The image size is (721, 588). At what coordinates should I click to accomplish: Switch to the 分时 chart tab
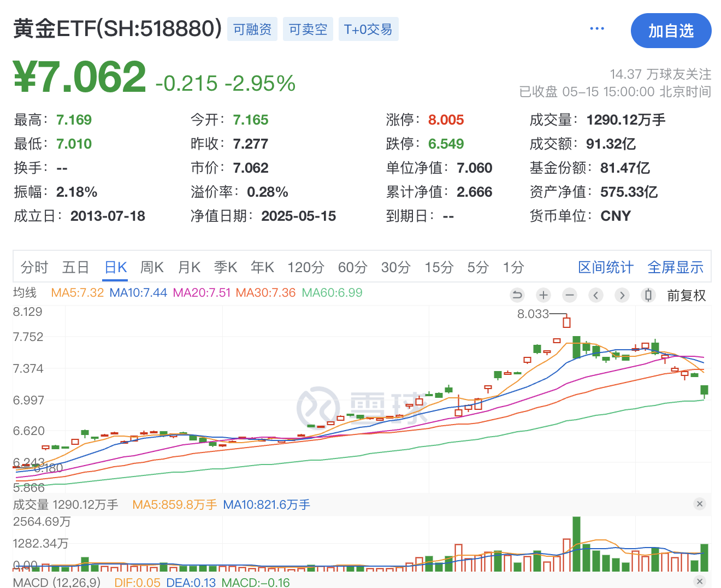point(34,267)
